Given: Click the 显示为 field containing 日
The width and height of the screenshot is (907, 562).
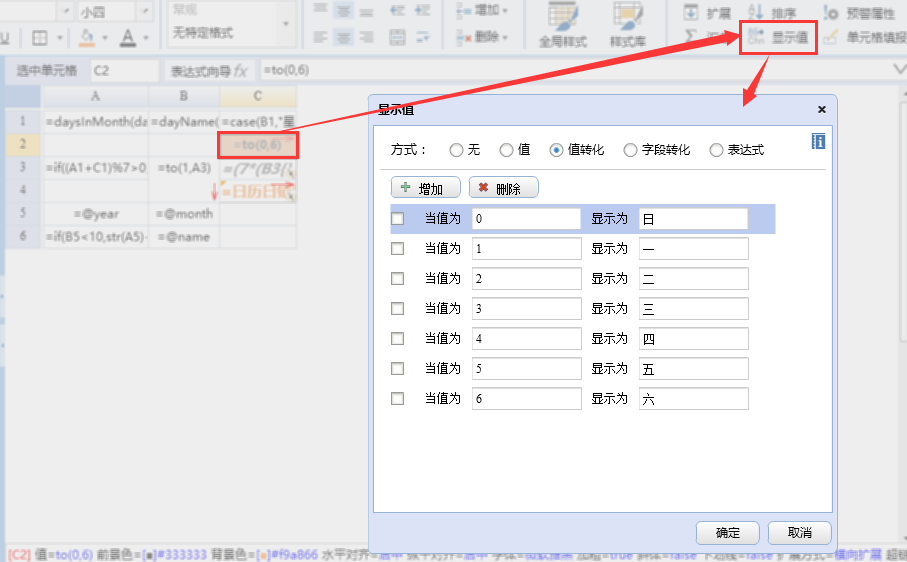Looking at the screenshot, I should 693,219.
